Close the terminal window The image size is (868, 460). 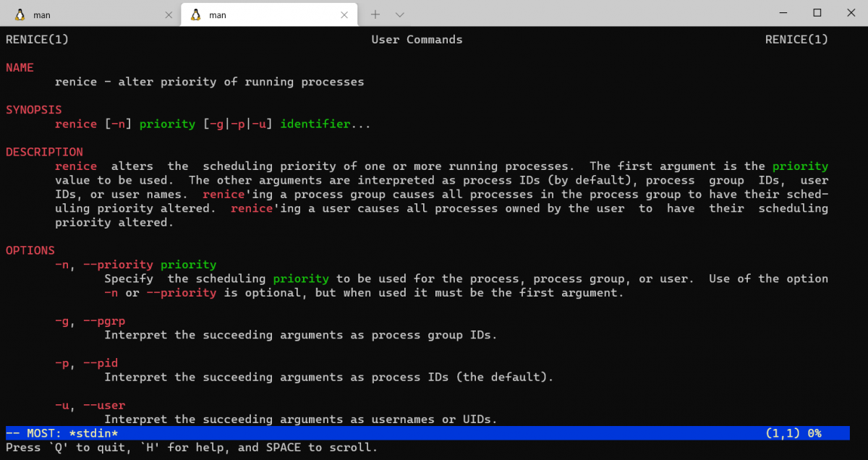[x=850, y=12]
